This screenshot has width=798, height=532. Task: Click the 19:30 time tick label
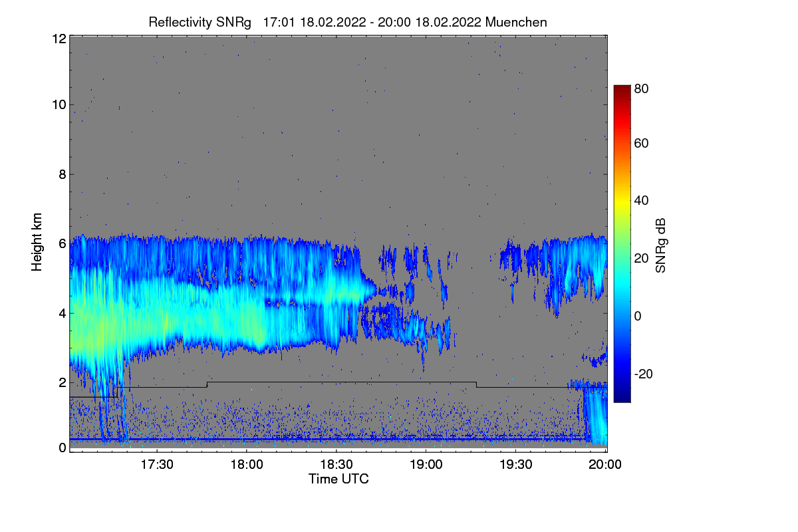pyautogui.click(x=517, y=465)
